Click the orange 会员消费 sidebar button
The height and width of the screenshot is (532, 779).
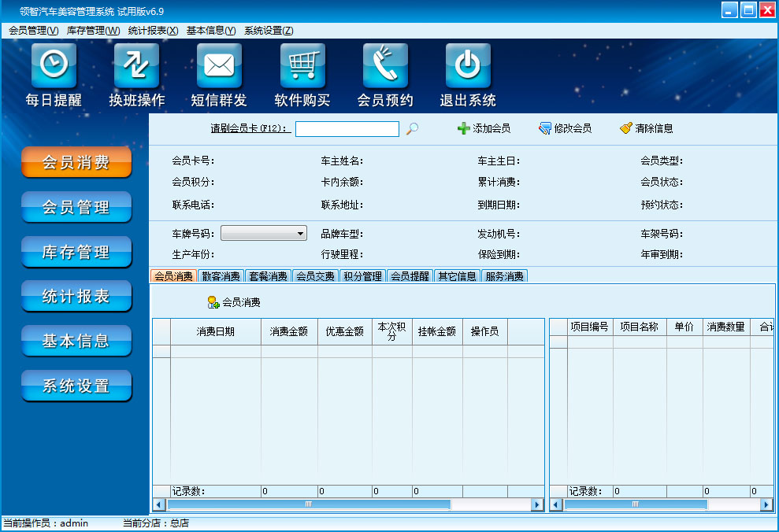[76, 162]
